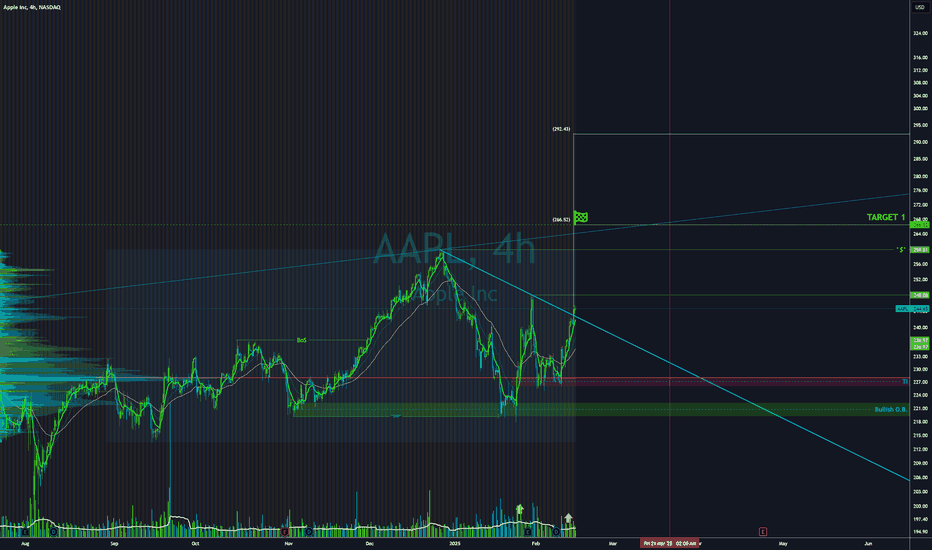Click the May label on time axis
This screenshot has height=550, width=932.
[x=783, y=543]
